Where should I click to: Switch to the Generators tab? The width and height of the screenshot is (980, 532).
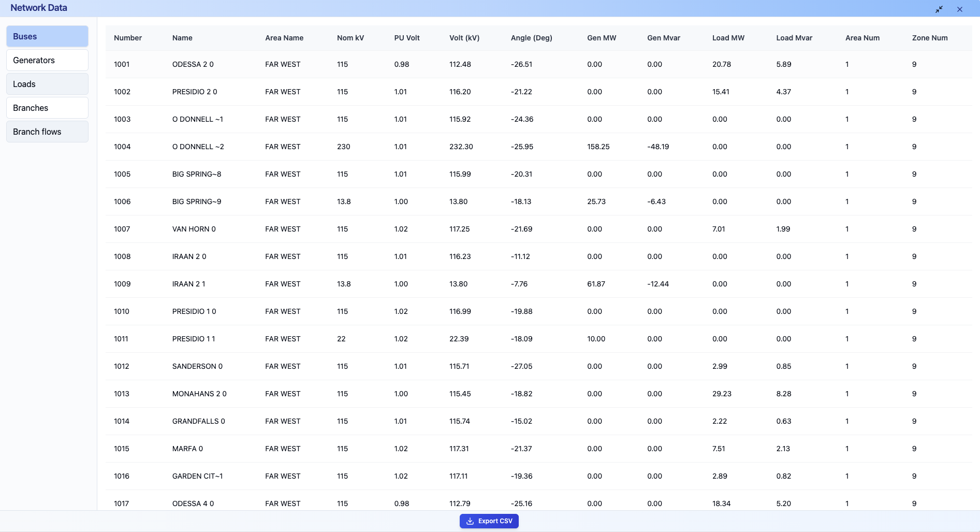pos(47,60)
